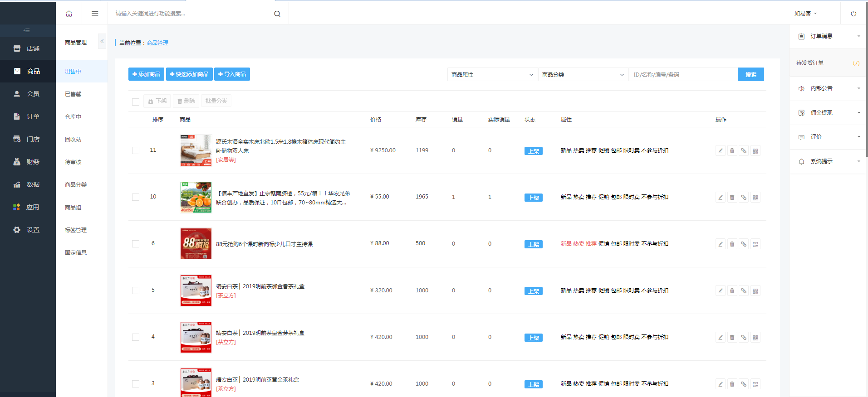This screenshot has width=868, height=397.
Task: Click the 下架 batch button
Action: [157, 101]
